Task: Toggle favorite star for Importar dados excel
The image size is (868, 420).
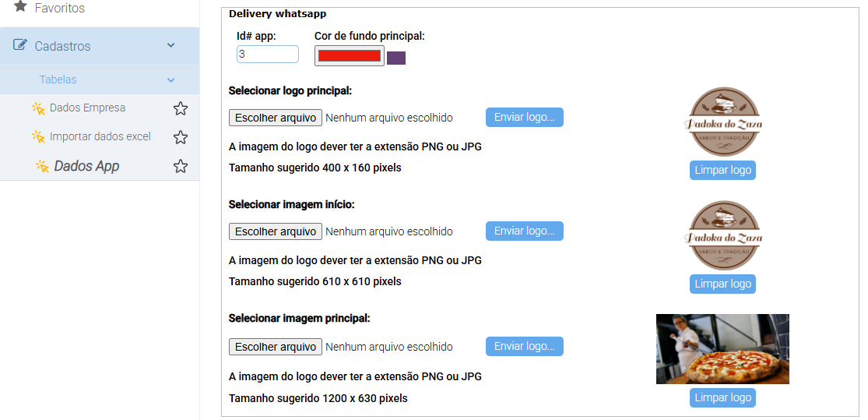Action: 181,137
